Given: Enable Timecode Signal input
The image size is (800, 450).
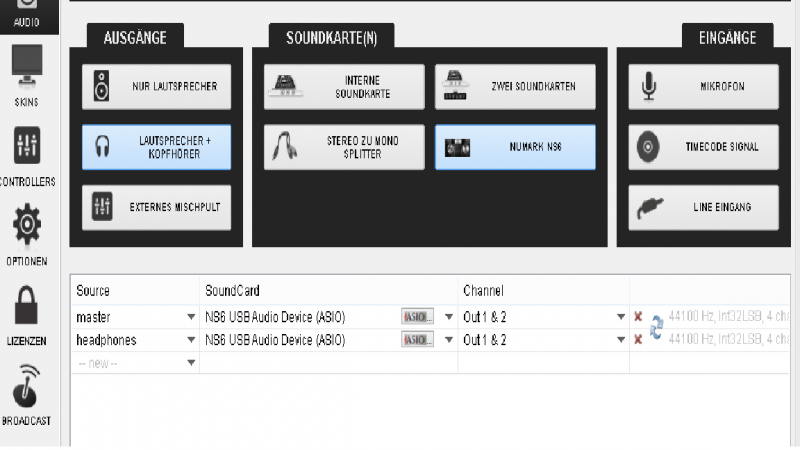Looking at the screenshot, I should point(704,147).
